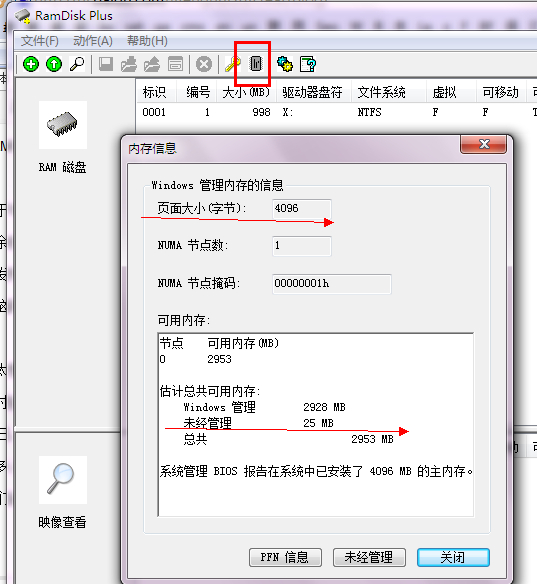Select the 映像查看 magnifier icon in sidebar
This screenshot has height=584, width=537.
click(63, 480)
